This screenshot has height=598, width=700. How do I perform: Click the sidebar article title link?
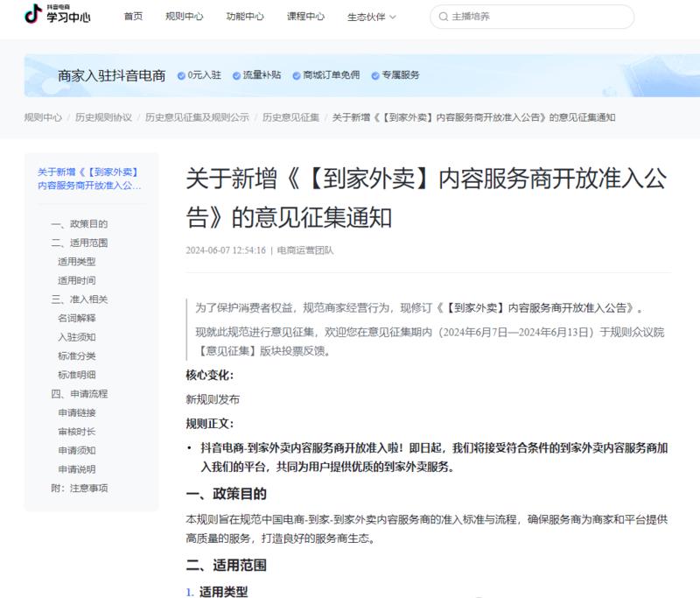click(89, 179)
